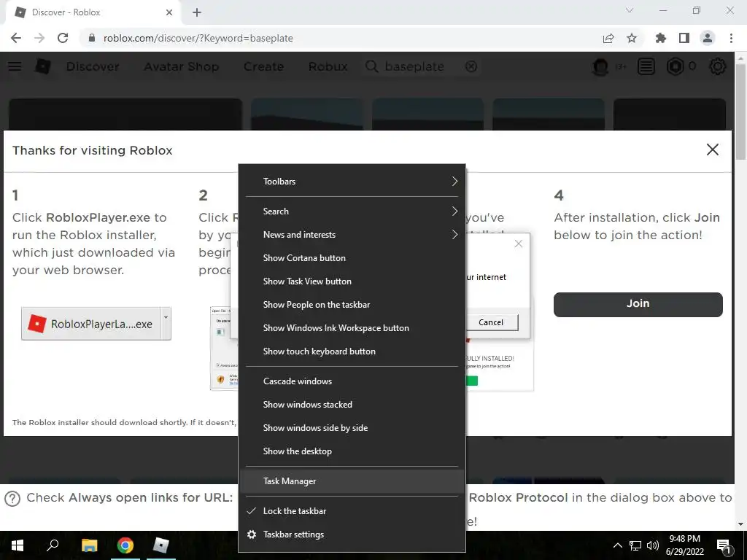Go back with the browser back arrow
Image resolution: width=747 pixels, height=560 pixels.
coord(16,38)
